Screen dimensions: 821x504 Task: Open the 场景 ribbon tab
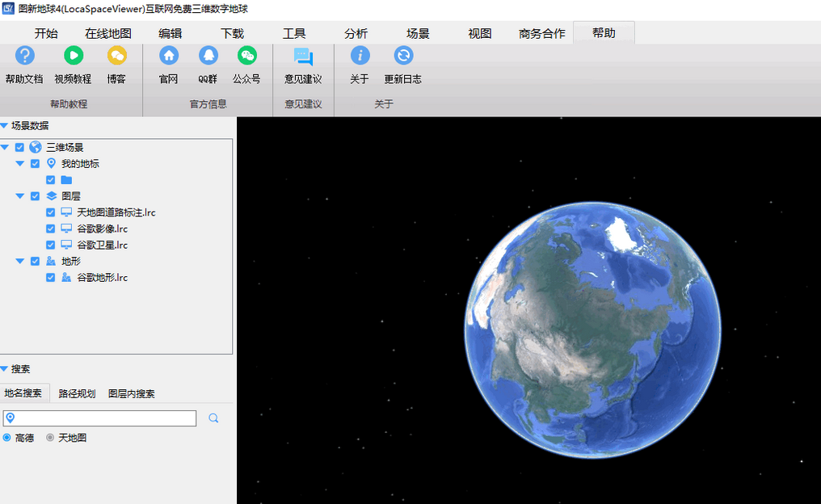tap(418, 33)
